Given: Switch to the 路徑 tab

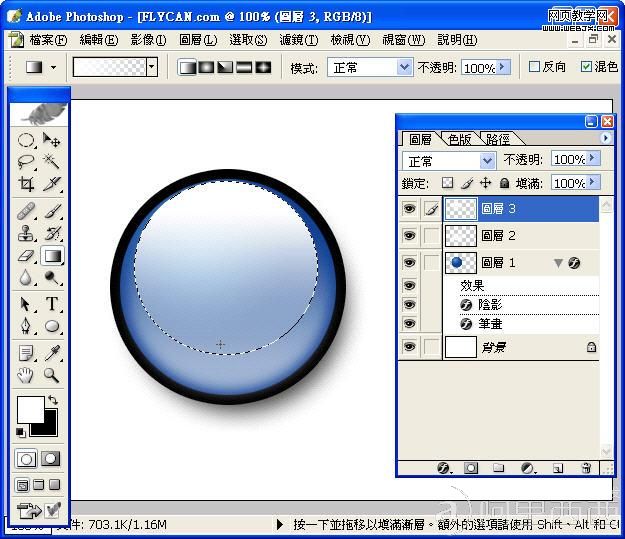Looking at the screenshot, I should [x=497, y=140].
